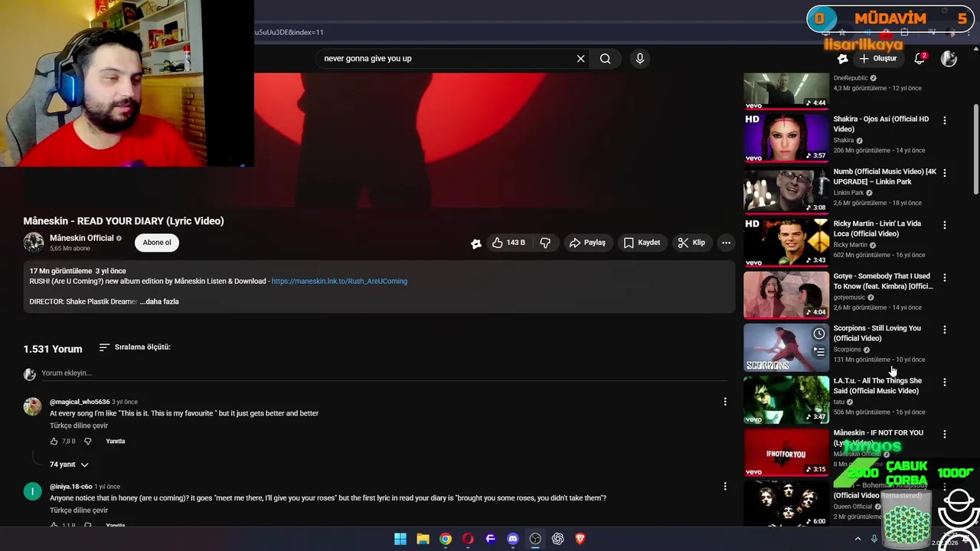Open the Sıralama ölçütü sort dropdown
980x551 pixels.
pos(135,347)
